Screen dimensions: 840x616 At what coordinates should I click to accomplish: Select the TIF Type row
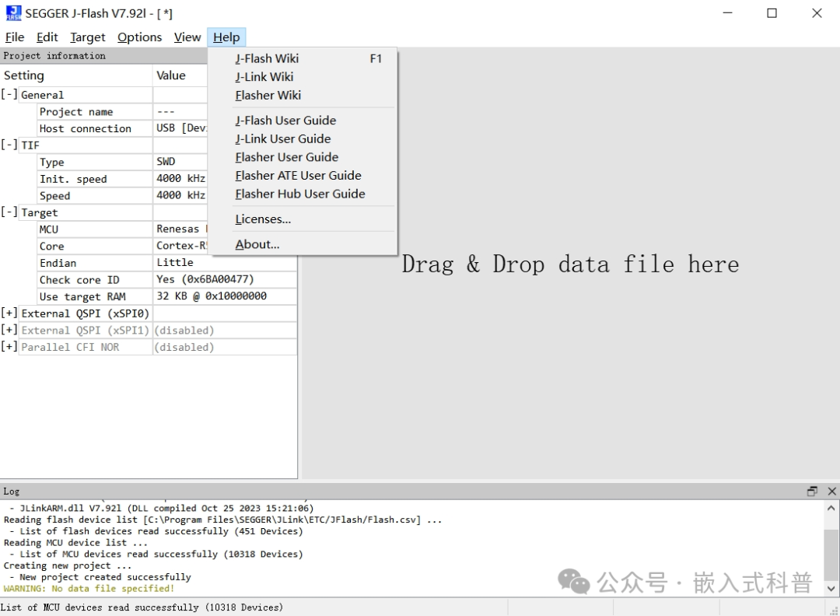122,162
